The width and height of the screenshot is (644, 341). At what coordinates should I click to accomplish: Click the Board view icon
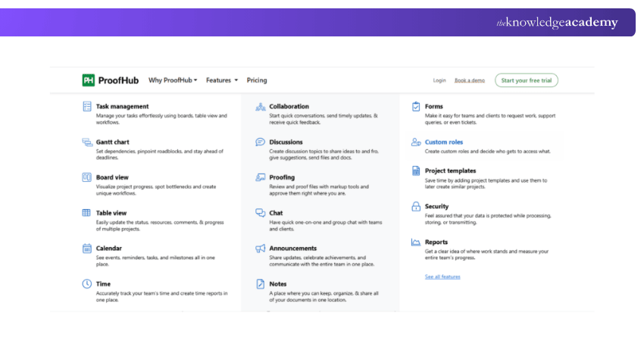(x=86, y=177)
